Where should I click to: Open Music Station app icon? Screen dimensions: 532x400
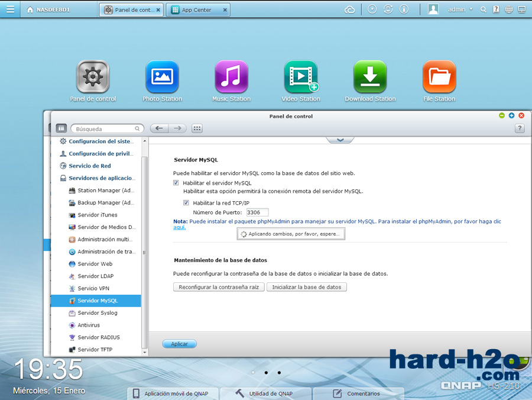click(231, 77)
